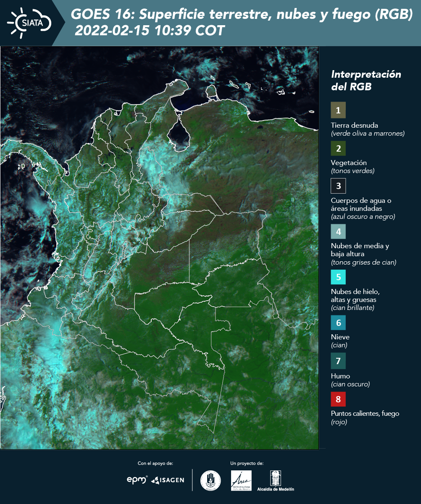The image size is (421, 504).
Task: Select the Tierra desnuda swatch numbered 1
Action: pos(338,110)
